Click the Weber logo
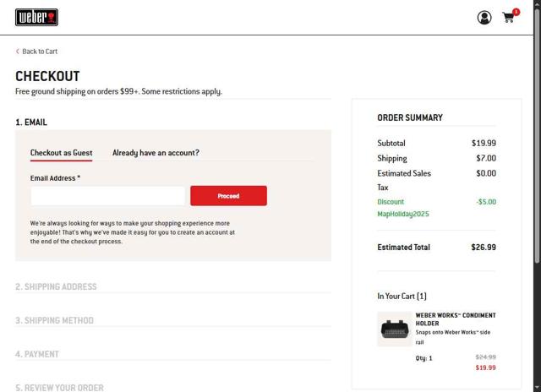The height and width of the screenshot is (392, 541). [x=36, y=17]
